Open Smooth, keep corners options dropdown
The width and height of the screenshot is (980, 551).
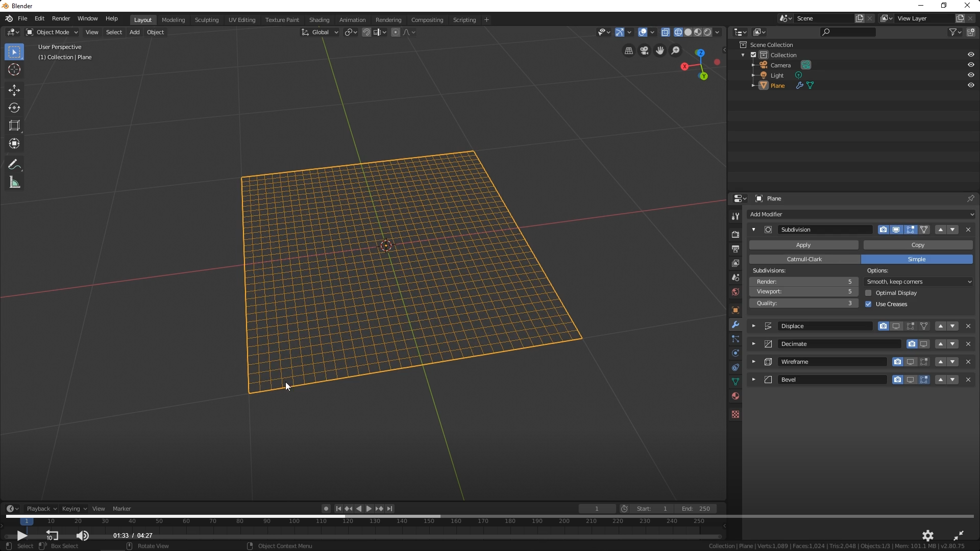[918, 282]
